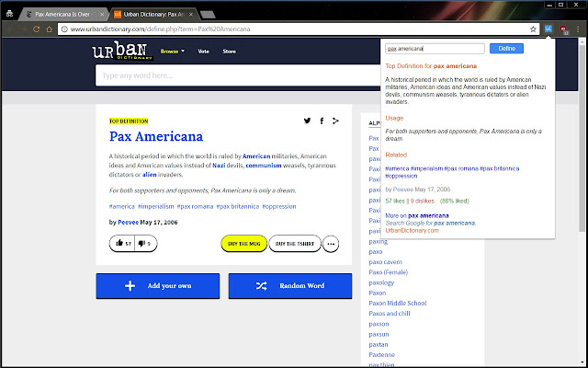
Task: Click the Urban Dictionary logo
Action: point(122,51)
